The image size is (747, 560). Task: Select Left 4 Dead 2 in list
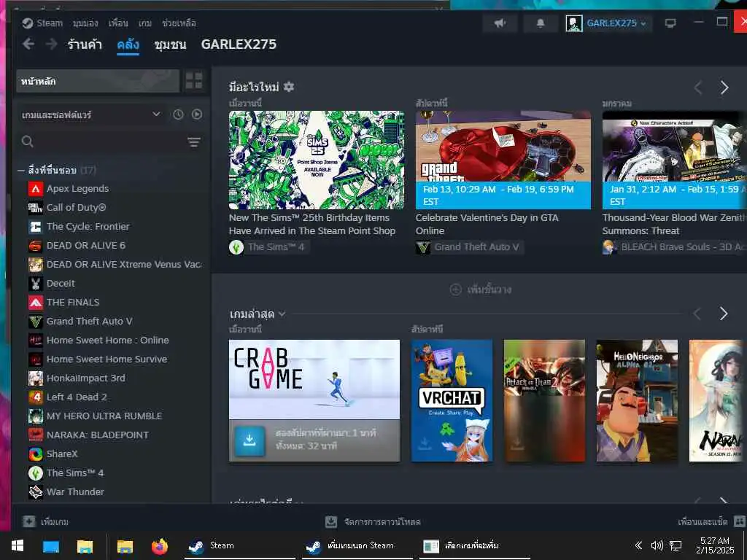tap(77, 397)
